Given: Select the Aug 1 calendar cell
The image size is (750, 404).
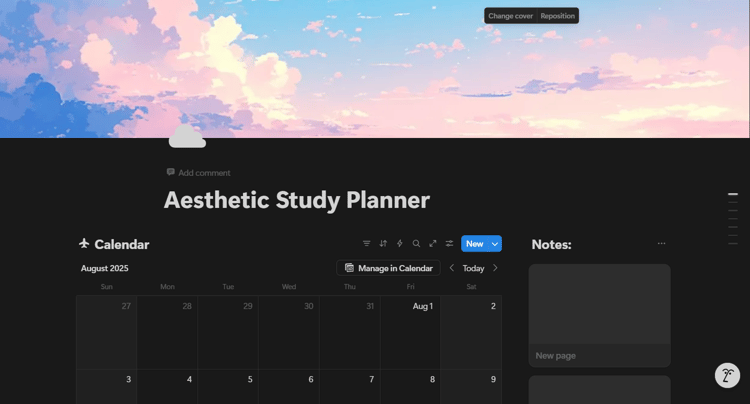Looking at the screenshot, I should point(410,332).
